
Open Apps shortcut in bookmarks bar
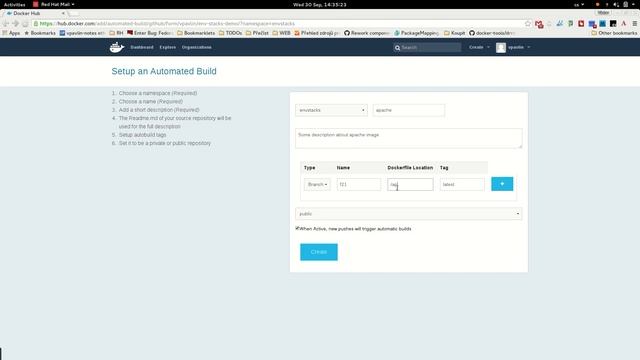click(x=11, y=33)
